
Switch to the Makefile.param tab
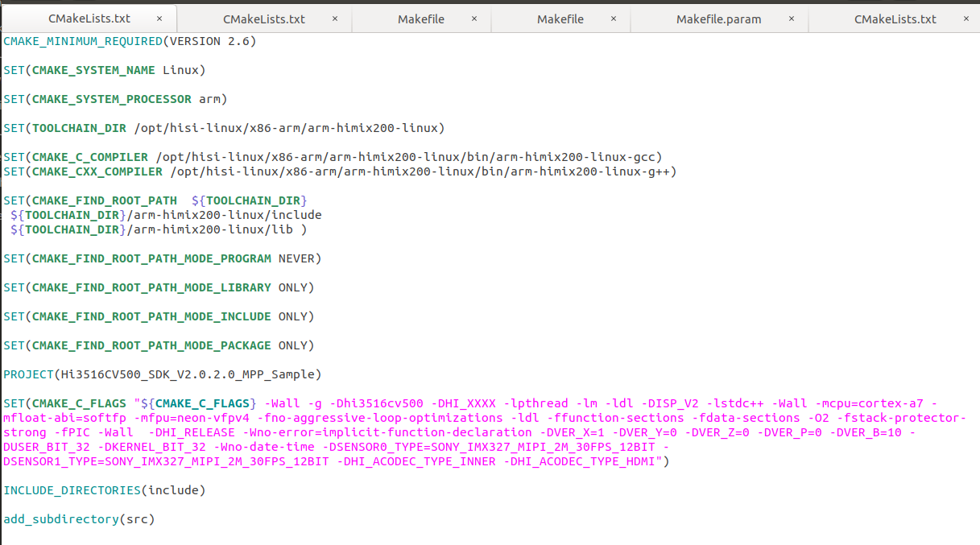(x=718, y=19)
